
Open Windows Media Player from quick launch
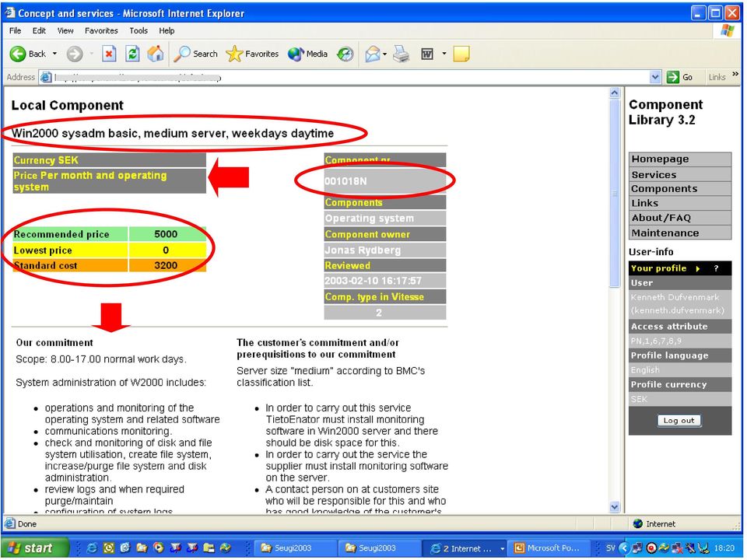[x=158, y=548]
